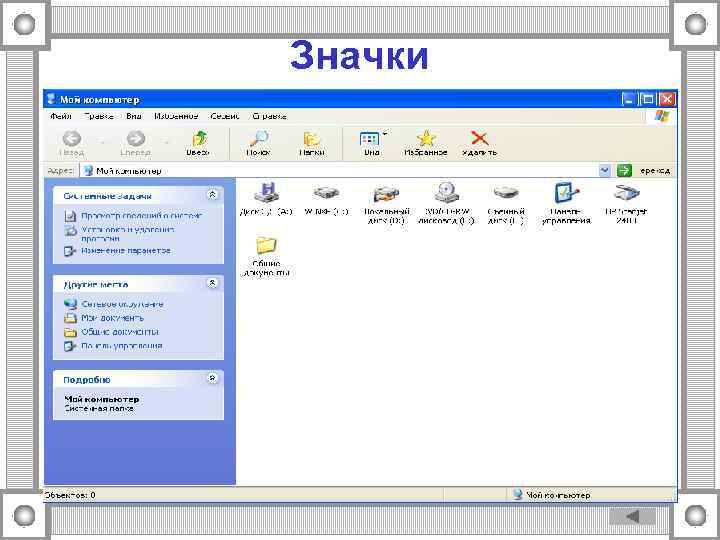Click the Избранное star toolbar button
The height and width of the screenshot is (540, 720).
(426, 143)
